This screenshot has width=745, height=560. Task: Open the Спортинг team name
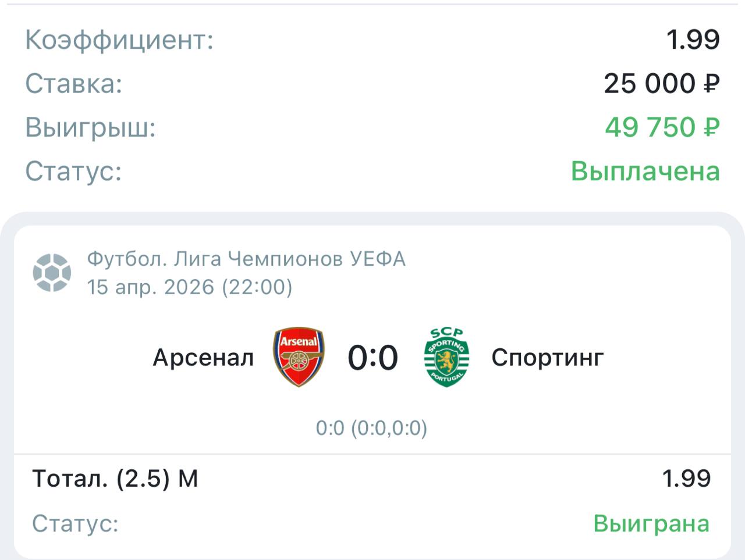pos(547,358)
